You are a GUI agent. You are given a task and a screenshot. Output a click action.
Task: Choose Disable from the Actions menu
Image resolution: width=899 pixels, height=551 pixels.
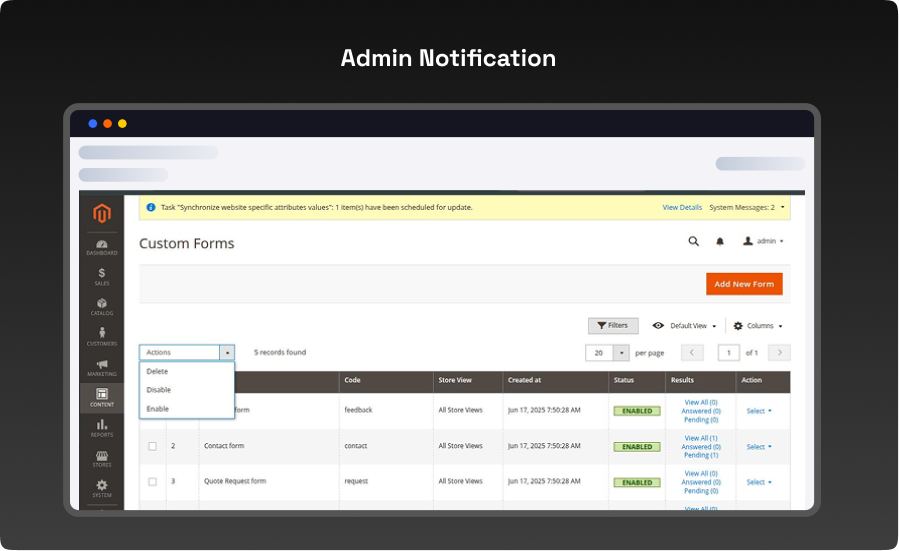[x=159, y=390]
